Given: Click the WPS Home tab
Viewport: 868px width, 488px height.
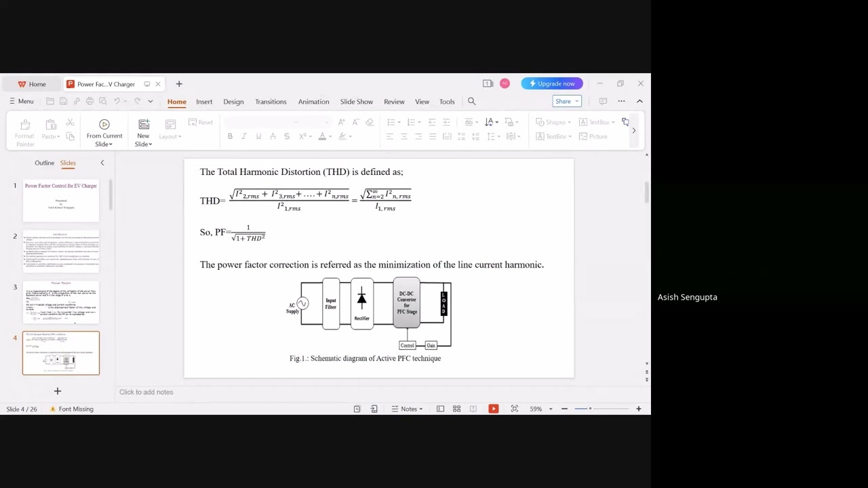Looking at the screenshot, I should [x=32, y=84].
